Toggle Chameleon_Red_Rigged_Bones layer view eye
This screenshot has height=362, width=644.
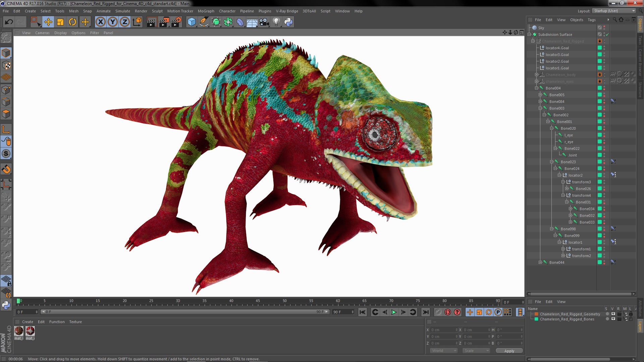pos(613,319)
